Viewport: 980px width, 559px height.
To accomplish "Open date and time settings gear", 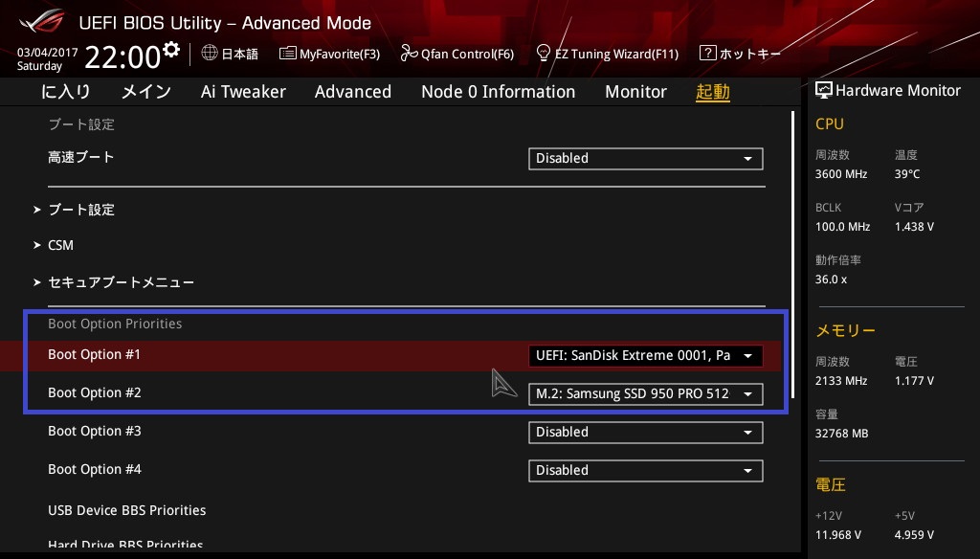I will click(171, 50).
